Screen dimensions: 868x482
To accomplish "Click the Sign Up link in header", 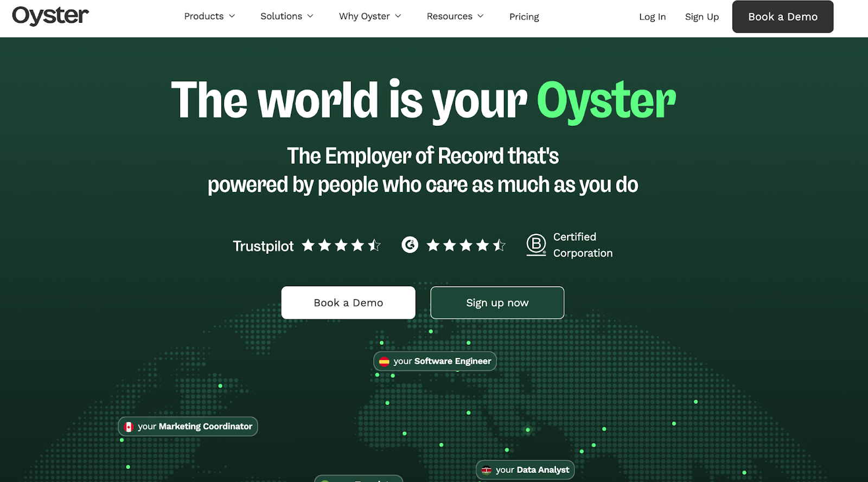I will 701,17.
